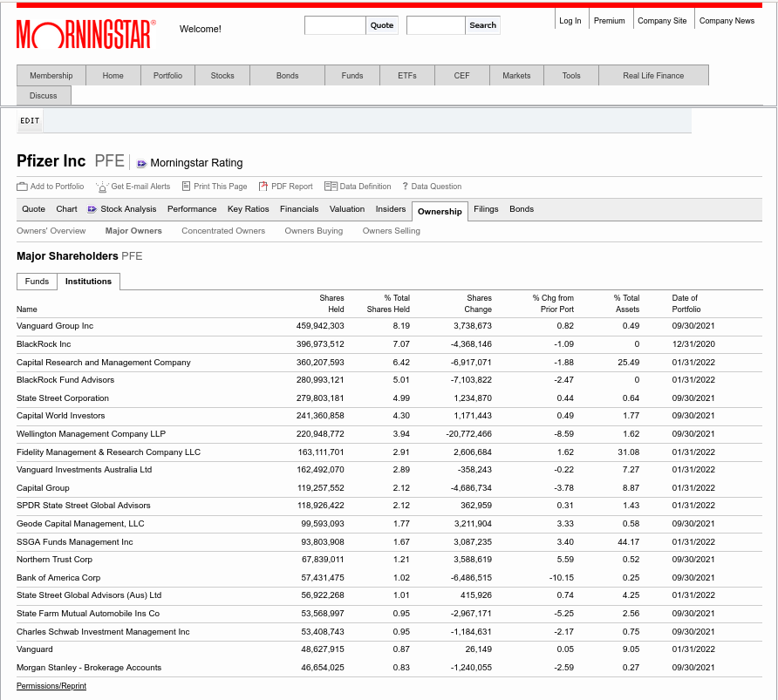
Task: Switch to the Quote tab for PFE
Action: pos(34,209)
